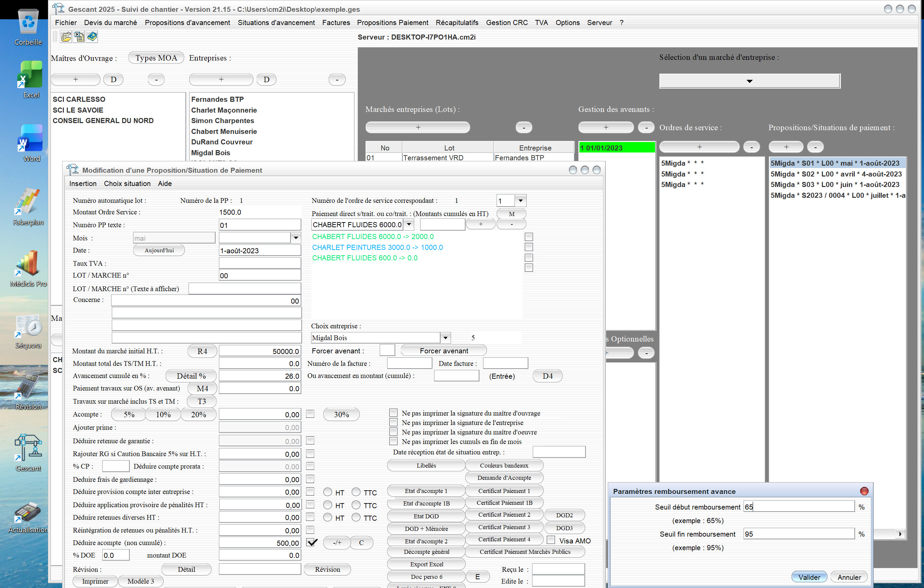Check 'Ne pas imprimer la signature du maître d'ouvrage'
924x588 pixels.
393,413
